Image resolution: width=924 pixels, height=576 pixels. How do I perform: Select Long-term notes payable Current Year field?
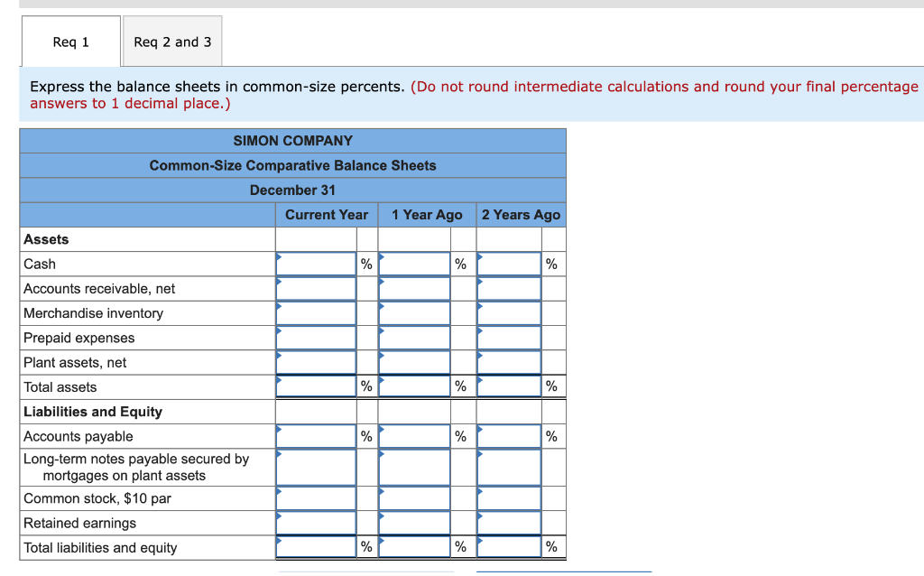tap(316, 468)
